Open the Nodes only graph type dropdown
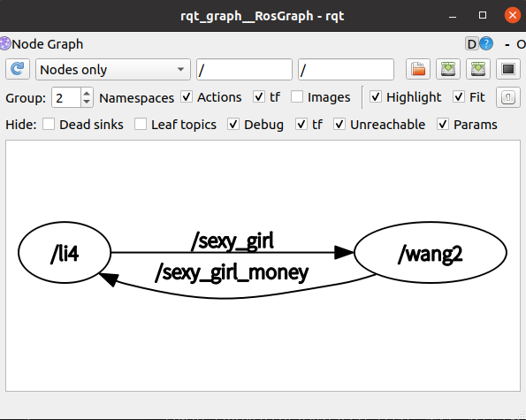This screenshot has width=526, height=420. coord(113,70)
